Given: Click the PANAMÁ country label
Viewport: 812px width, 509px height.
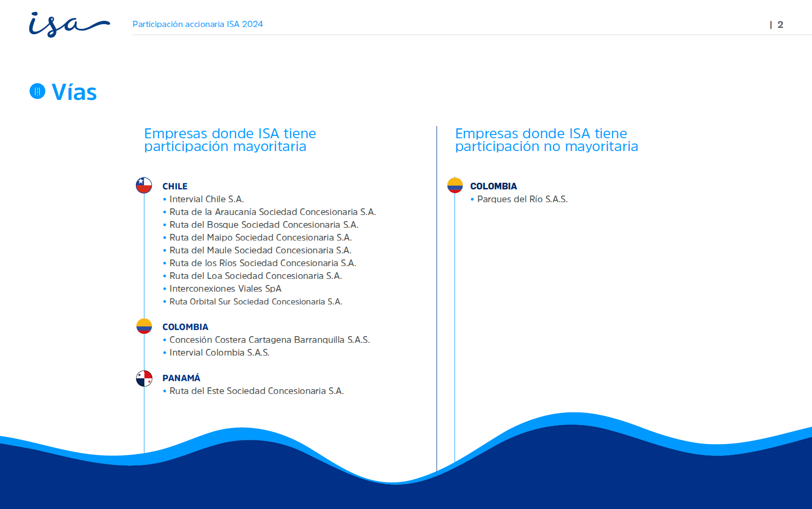Looking at the screenshot, I should (x=181, y=378).
